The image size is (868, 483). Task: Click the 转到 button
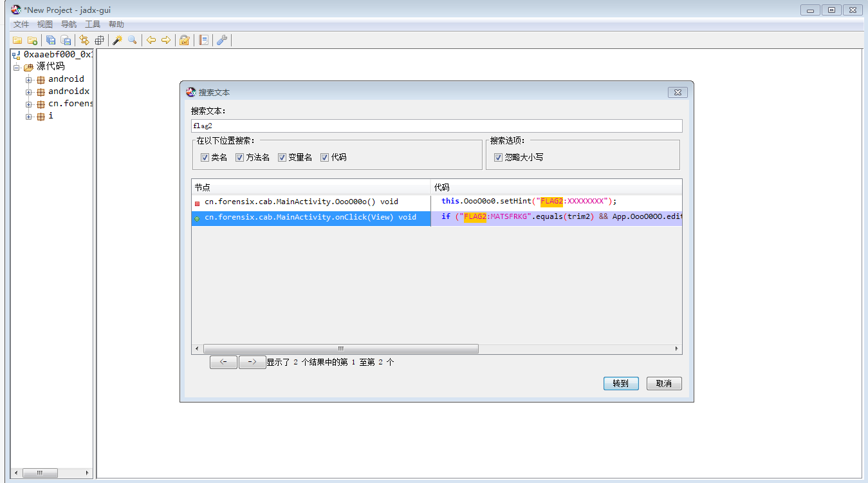coord(621,383)
